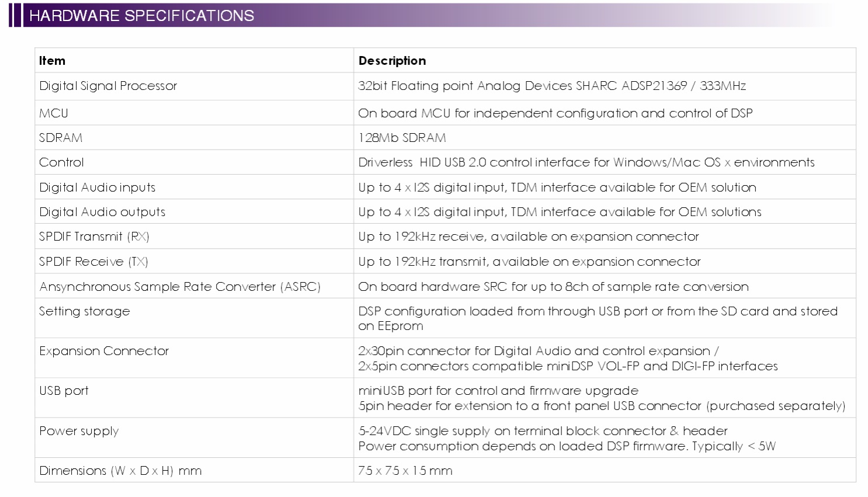Screen dimensions: 868x497
Task: Select the Expansion Connector row label
Action: pyautogui.click(x=104, y=351)
